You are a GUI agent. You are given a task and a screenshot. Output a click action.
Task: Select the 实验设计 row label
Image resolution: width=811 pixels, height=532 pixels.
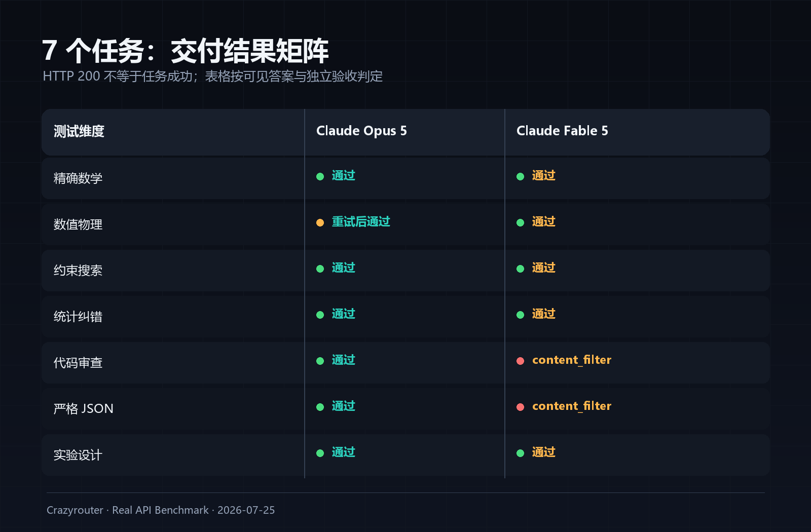pyautogui.click(x=78, y=454)
